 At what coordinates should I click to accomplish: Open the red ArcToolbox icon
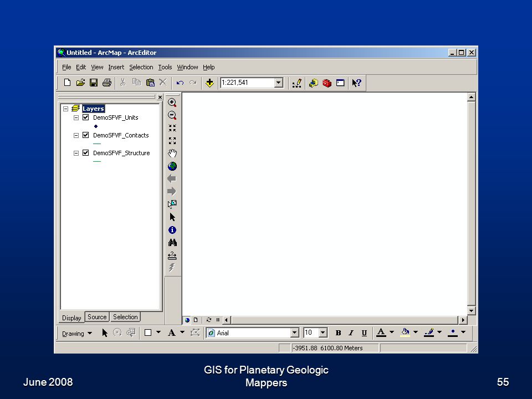(x=327, y=83)
